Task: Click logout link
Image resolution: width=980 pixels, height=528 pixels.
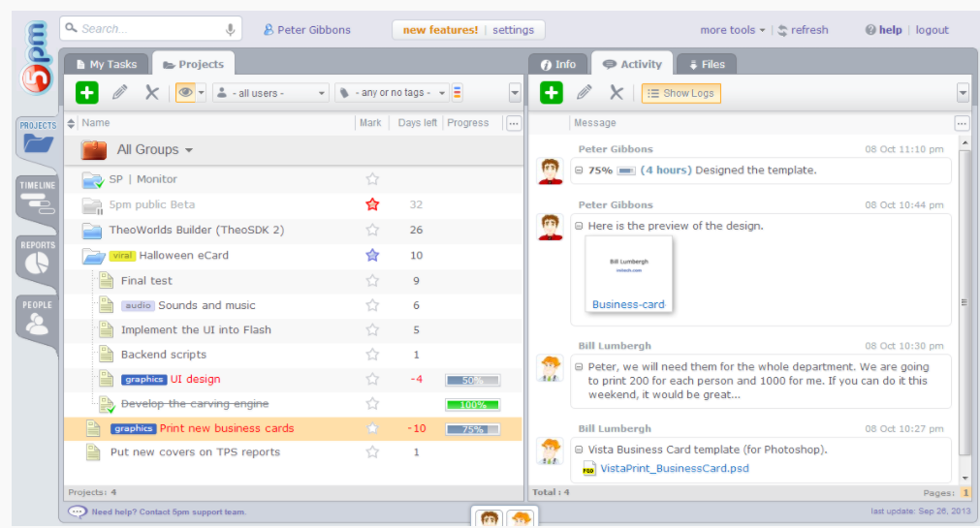Action: tap(932, 30)
